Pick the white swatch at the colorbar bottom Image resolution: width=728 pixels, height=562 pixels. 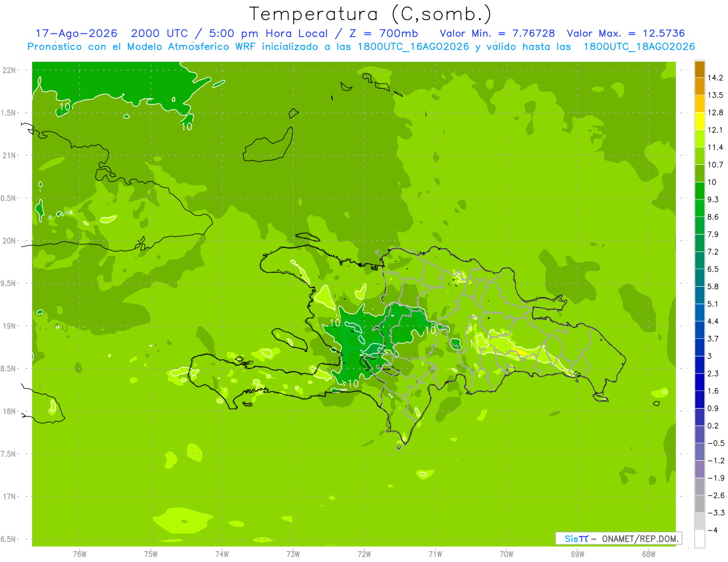[699, 539]
